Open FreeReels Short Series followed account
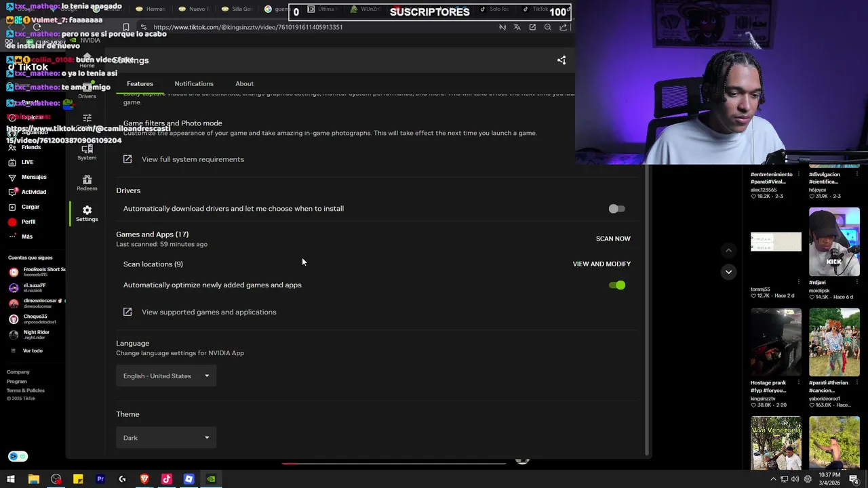Viewport: 868px width, 488px height. point(37,272)
